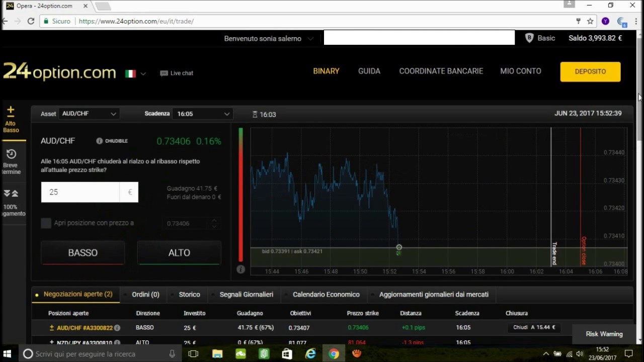The width and height of the screenshot is (644, 362).
Task: Open the BINARY menu
Action: (326, 71)
